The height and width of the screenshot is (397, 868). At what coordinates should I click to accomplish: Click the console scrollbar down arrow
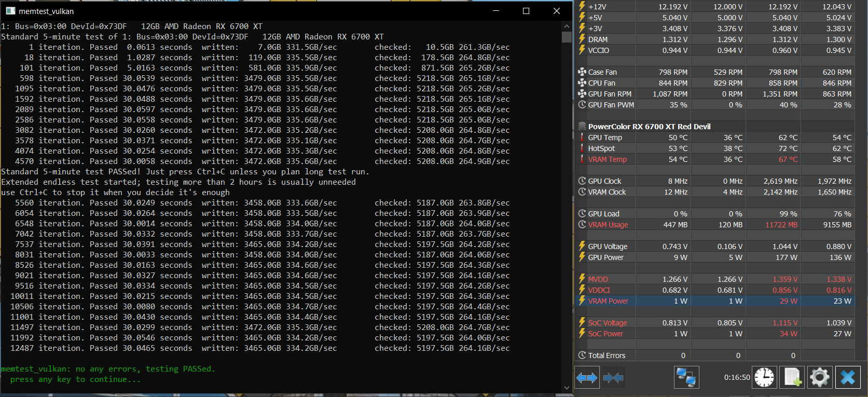point(567,388)
